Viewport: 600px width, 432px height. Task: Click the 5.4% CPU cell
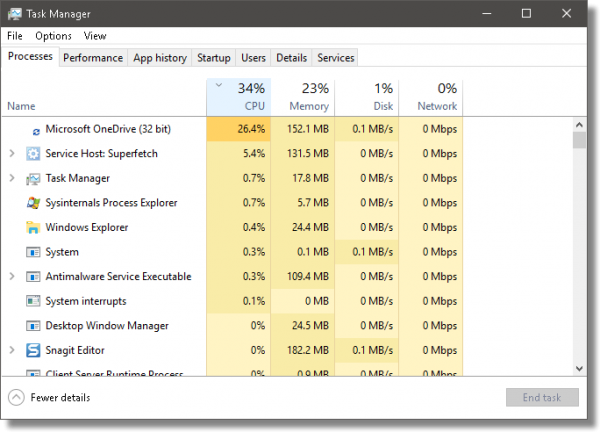click(239, 153)
